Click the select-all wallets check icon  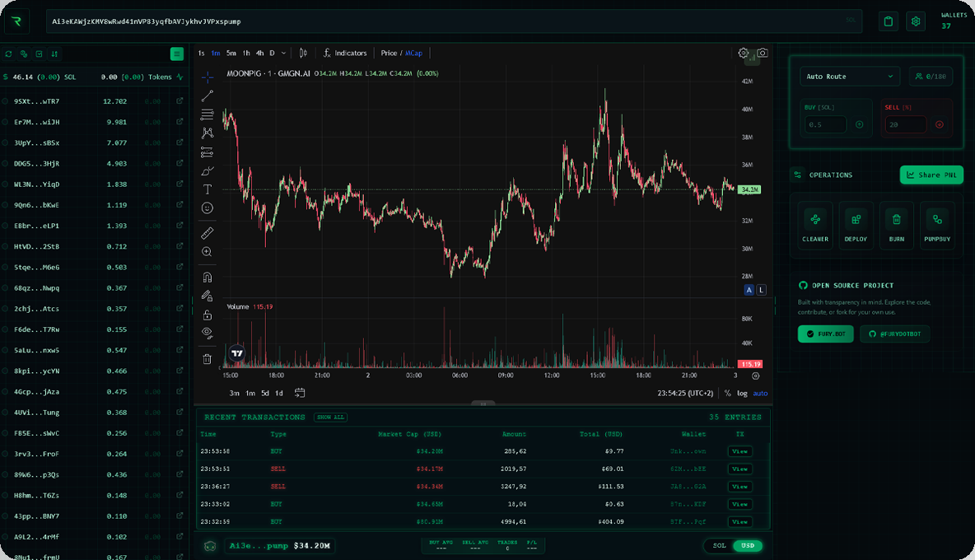(40, 54)
